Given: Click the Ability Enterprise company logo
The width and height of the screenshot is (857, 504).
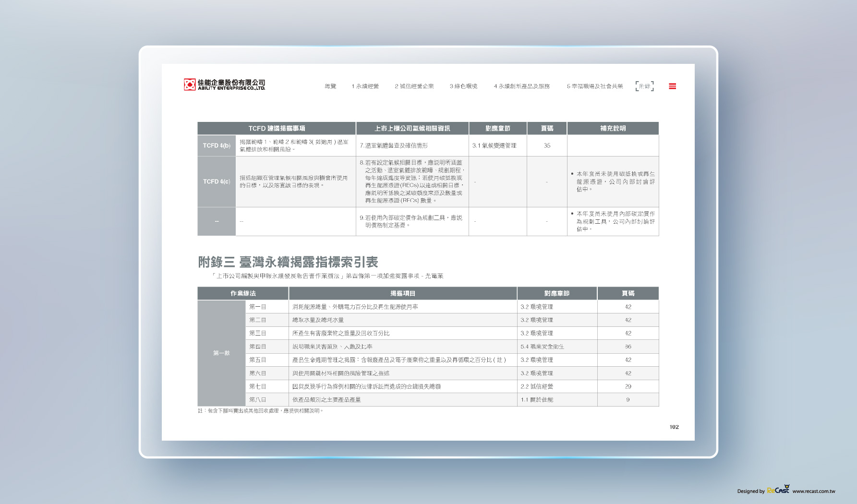Looking at the screenshot, I should [224, 85].
